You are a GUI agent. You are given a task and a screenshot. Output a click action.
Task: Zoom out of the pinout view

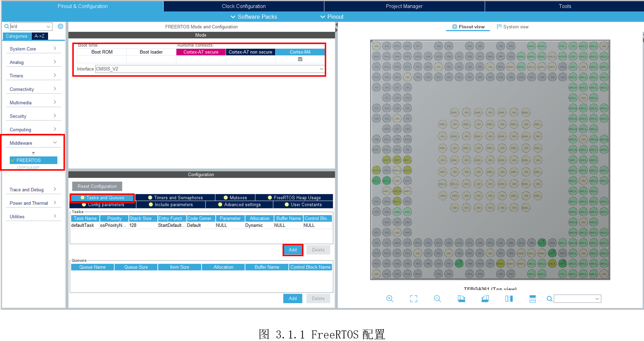coord(437,299)
